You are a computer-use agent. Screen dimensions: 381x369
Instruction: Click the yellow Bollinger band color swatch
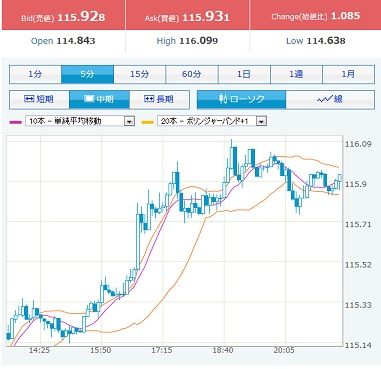[148, 122]
